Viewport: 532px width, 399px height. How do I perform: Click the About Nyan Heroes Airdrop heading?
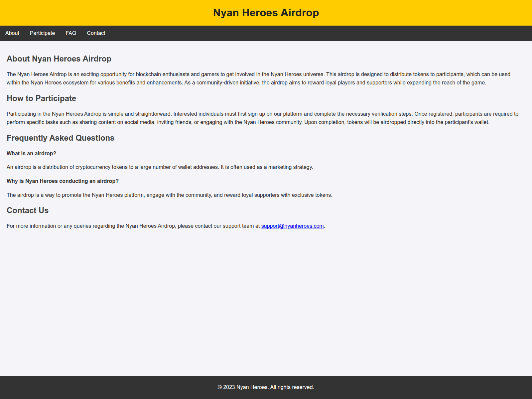tap(59, 59)
